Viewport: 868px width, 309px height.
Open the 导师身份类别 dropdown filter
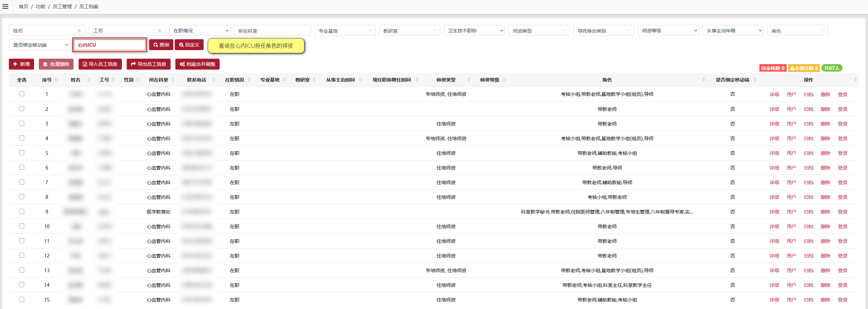[604, 31]
